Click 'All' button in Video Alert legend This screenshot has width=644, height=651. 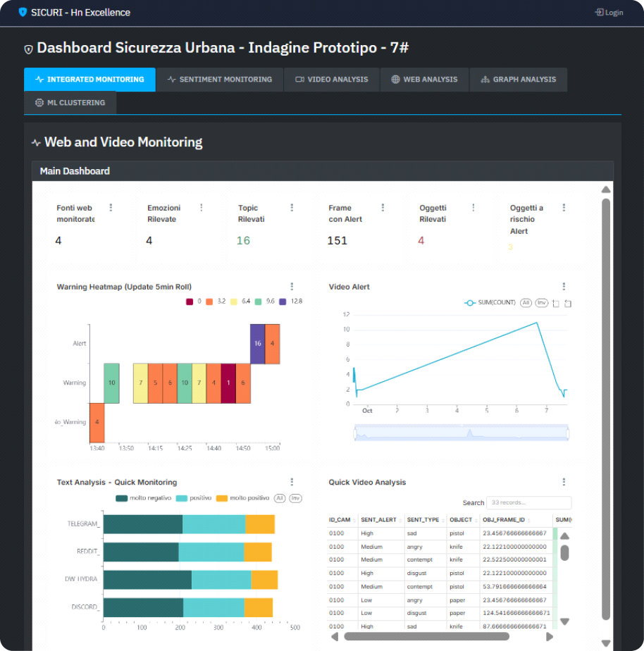[526, 303]
